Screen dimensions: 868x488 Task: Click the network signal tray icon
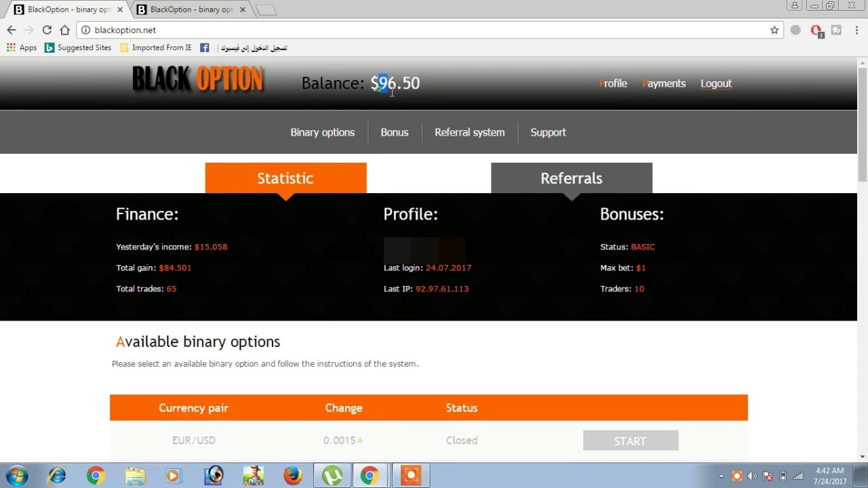tap(798, 476)
